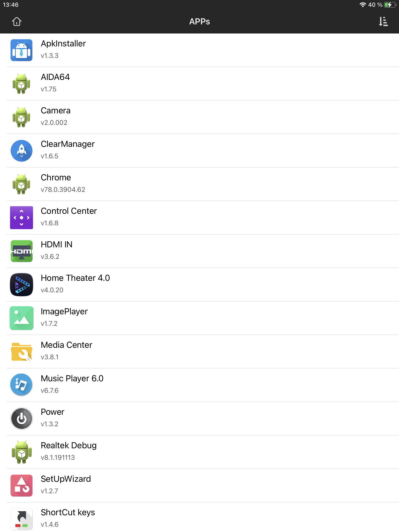Select the Realtek Debug row
This screenshot has width=399, height=532.
(x=203, y=452)
